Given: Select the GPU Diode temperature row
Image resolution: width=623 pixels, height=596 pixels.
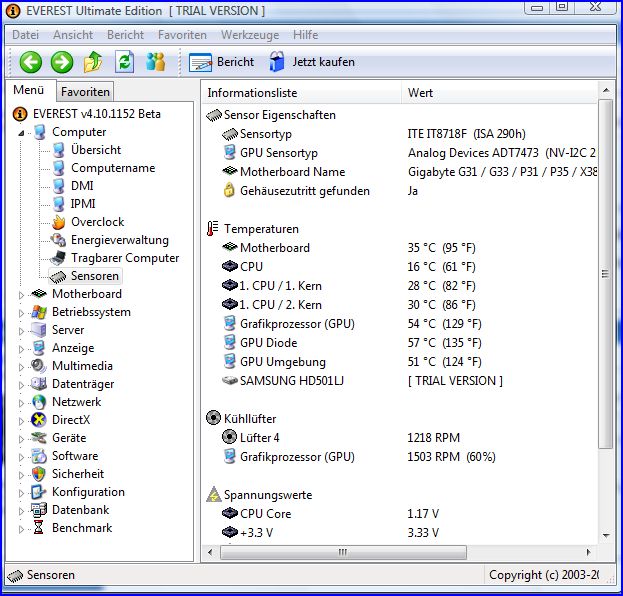Looking at the screenshot, I should coord(399,343).
